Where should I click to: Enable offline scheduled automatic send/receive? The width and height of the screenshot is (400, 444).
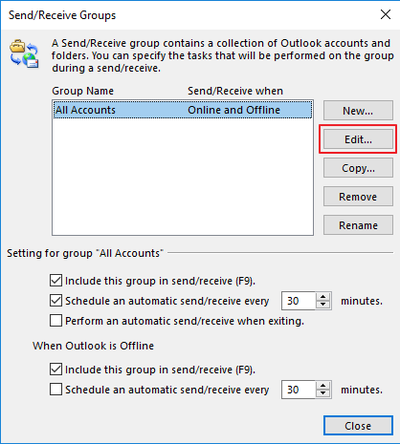(x=56, y=389)
